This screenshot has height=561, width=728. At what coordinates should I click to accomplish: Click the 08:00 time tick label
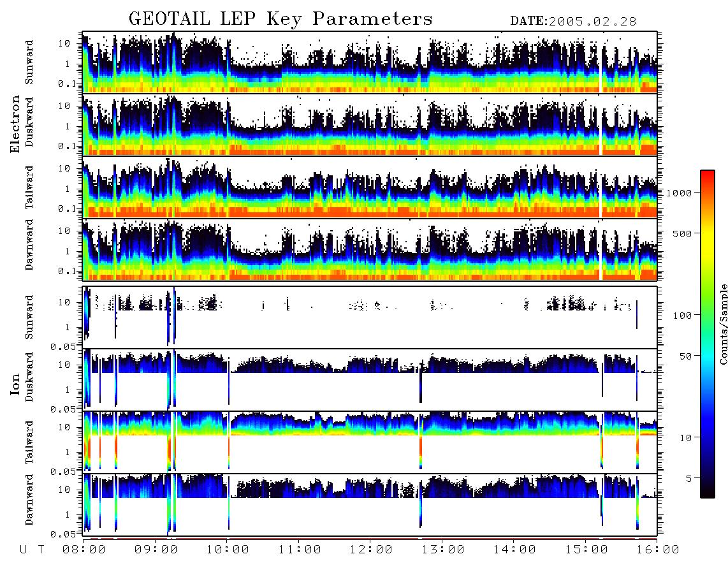[84, 550]
